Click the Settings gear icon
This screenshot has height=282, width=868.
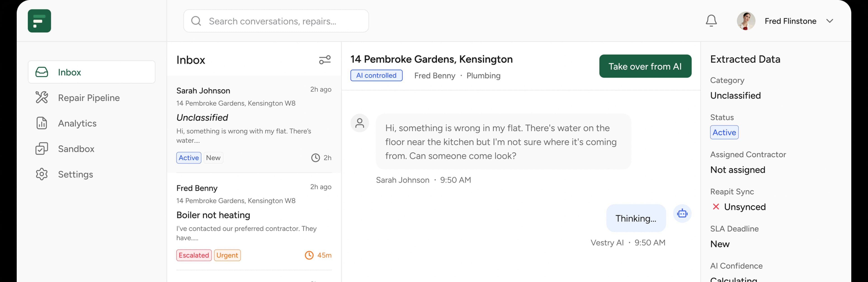(x=42, y=174)
